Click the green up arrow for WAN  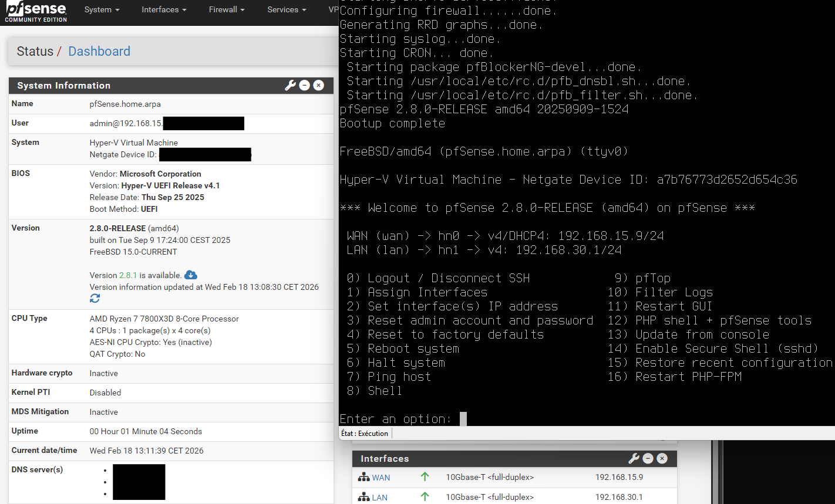click(x=425, y=477)
